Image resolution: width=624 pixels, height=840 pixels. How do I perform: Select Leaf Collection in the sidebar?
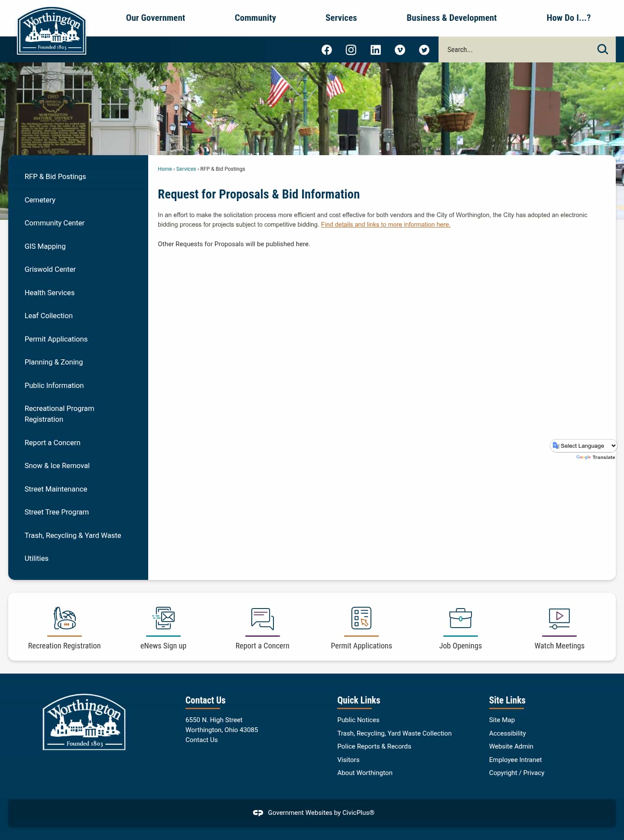49,316
